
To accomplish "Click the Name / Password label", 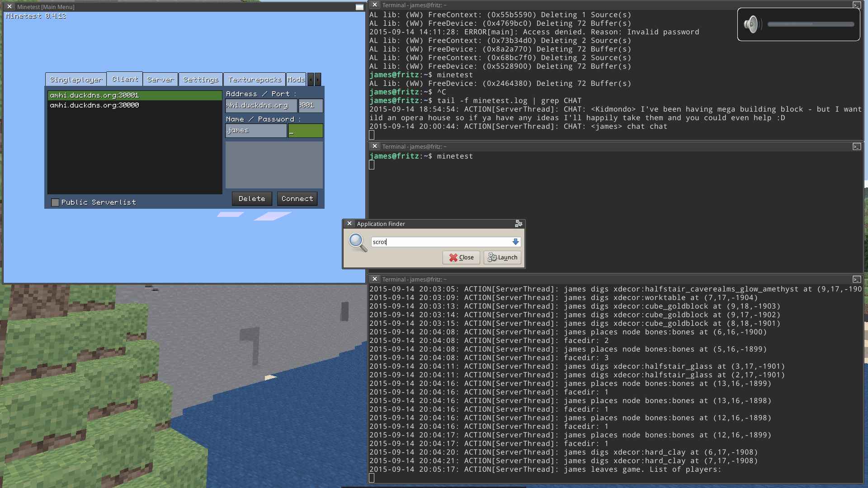I will pos(263,119).
